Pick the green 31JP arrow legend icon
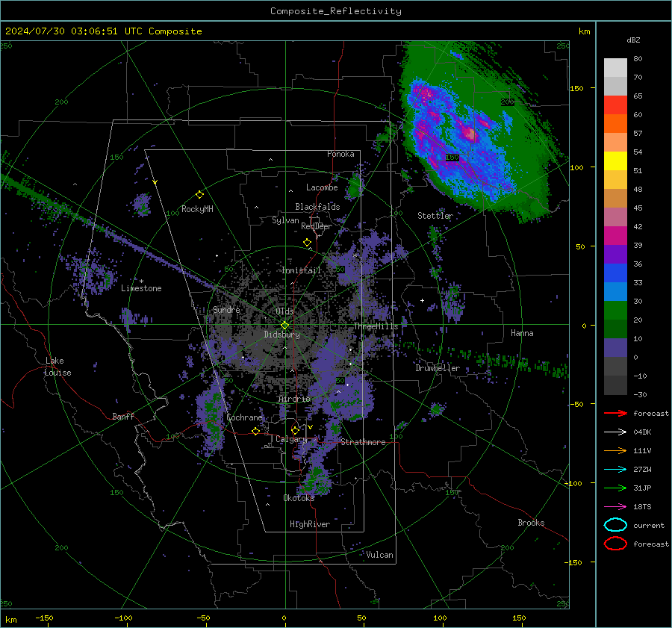The image size is (672, 628). [615, 488]
